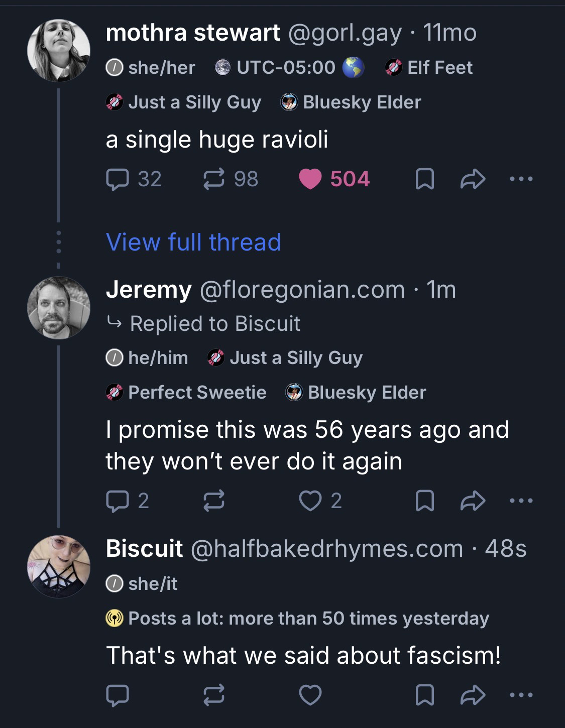Image resolution: width=565 pixels, height=728 pixels.
Task: Bookmark Jeremy's post
Action: (x=425, y=501)
